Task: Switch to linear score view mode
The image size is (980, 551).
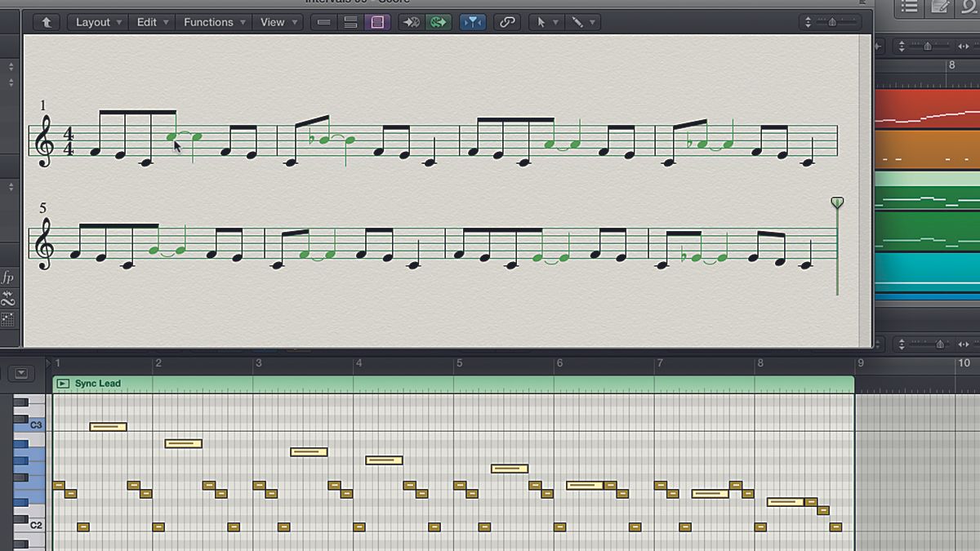Action: 323,22
